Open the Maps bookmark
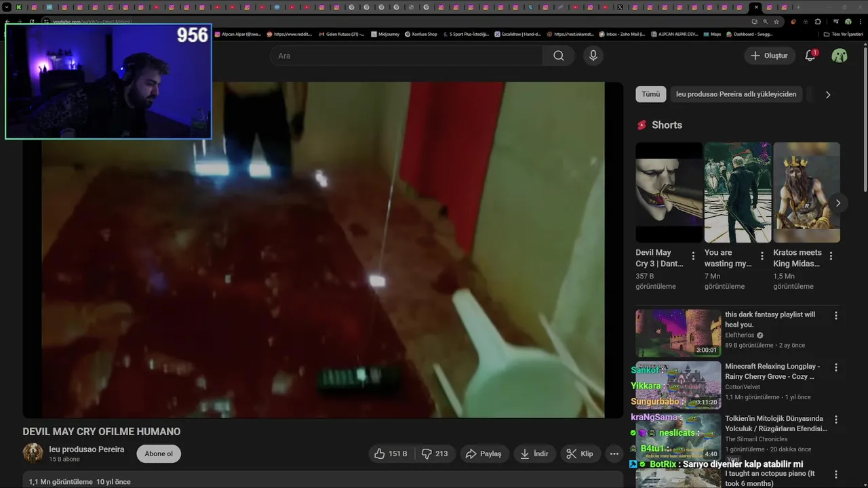 [712, 34]
